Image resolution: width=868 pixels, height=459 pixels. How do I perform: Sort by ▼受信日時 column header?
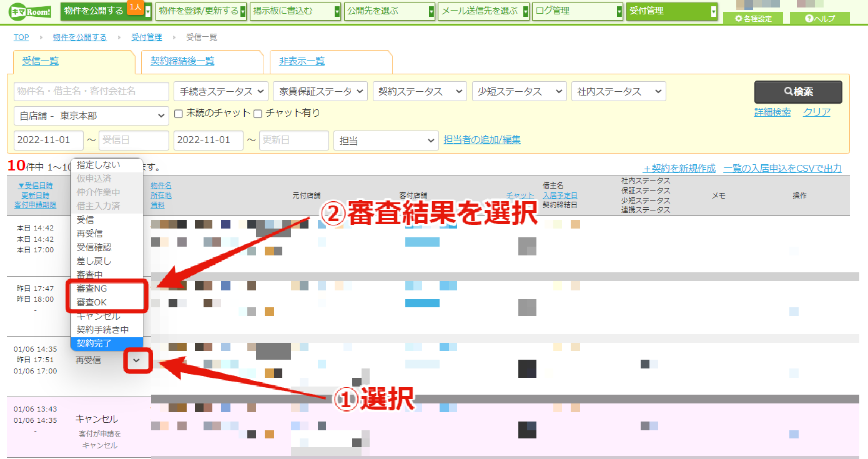pyautogui.click(x=36, y=185)
